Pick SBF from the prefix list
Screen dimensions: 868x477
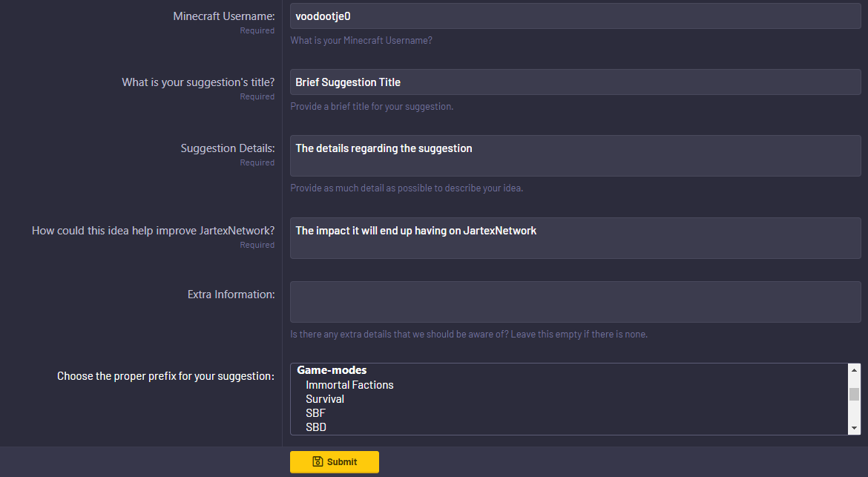pyautogui.click(x=315, y=412)
